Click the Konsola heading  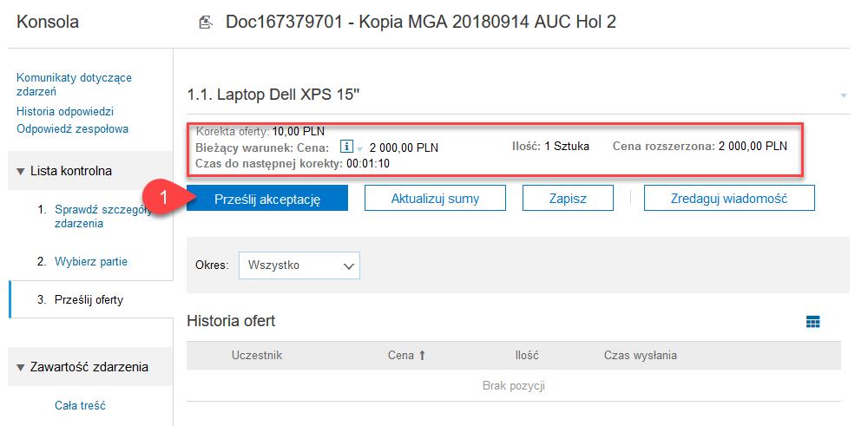coord(48,23)
